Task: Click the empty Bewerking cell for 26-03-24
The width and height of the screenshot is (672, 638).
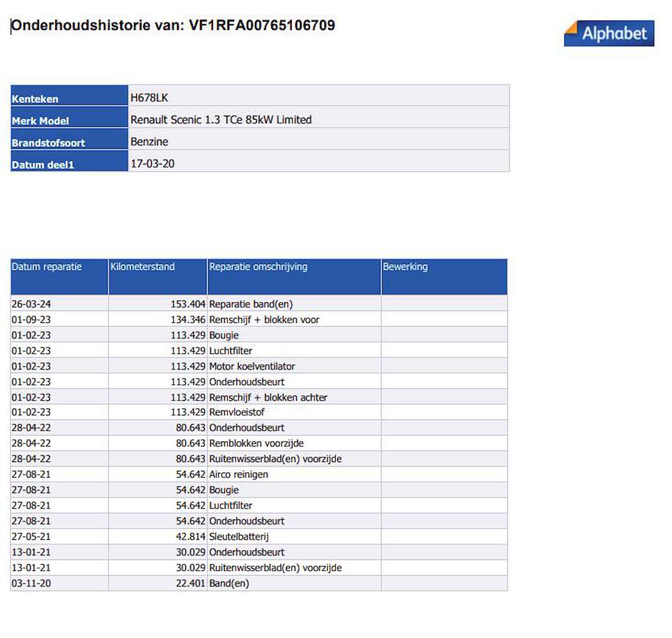Action: (444, 303)
